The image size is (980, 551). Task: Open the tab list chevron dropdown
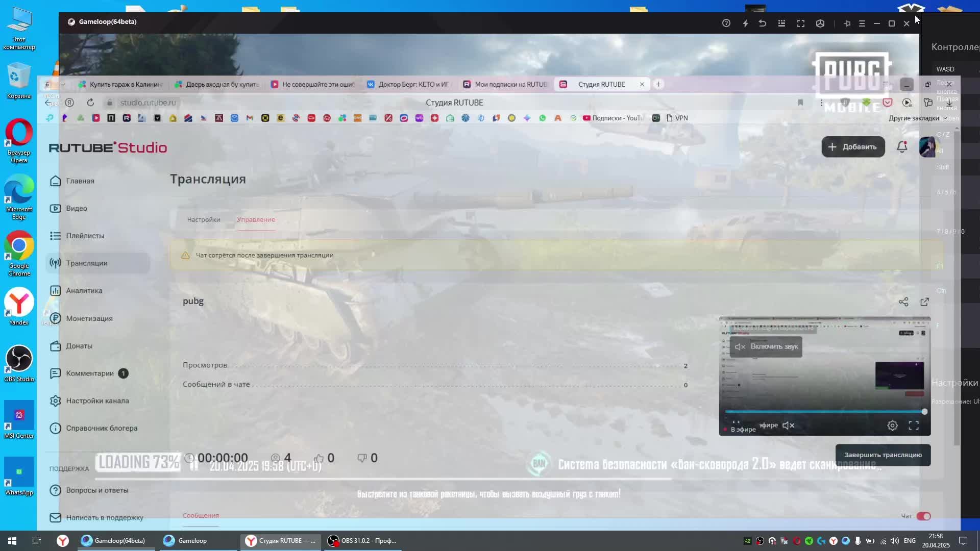(x=63, y=84)
